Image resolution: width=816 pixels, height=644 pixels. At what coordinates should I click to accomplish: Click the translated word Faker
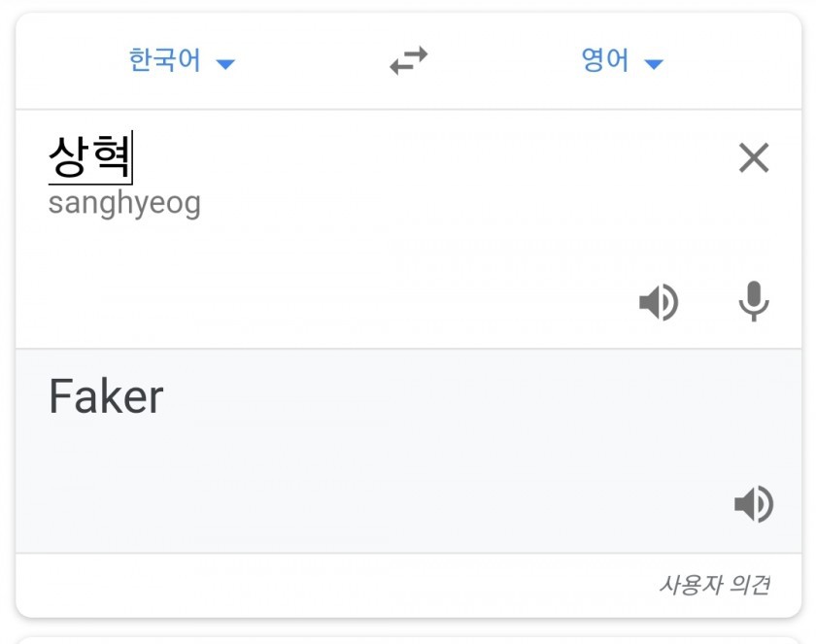106,396
